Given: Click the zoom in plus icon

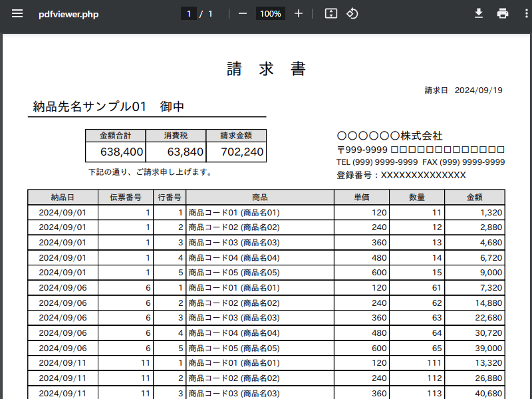Looking at the screenshot, I should coord(298,13).
